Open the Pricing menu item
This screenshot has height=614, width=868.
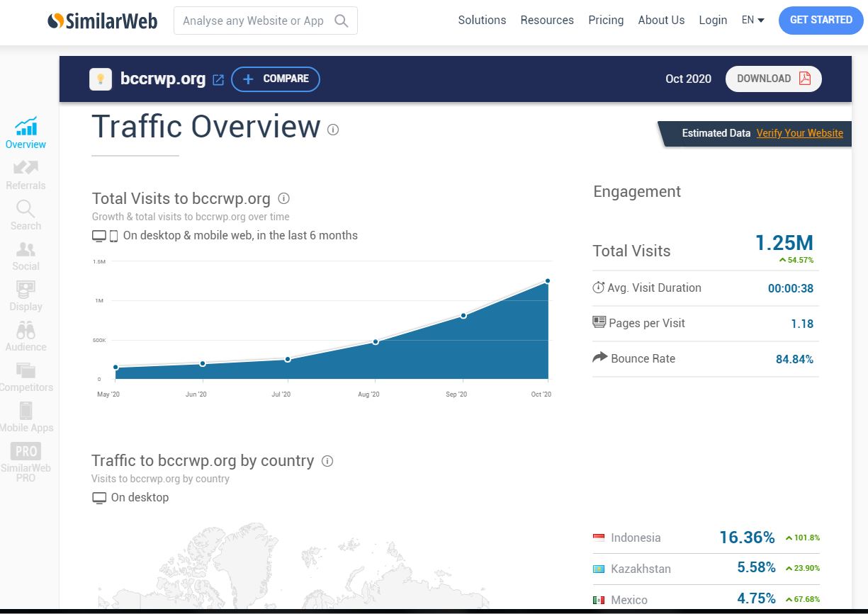click(606, 20)
